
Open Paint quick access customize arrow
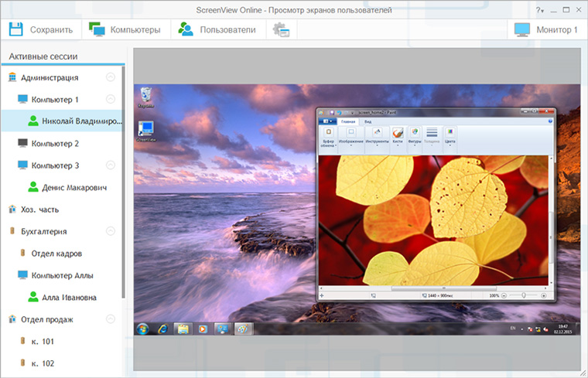[x=353, y=112]
